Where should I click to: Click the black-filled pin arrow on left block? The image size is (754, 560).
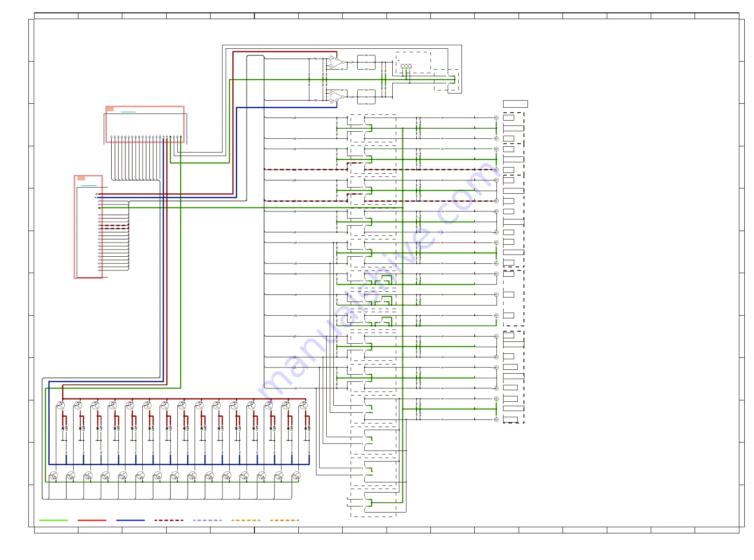coord(99,208)
